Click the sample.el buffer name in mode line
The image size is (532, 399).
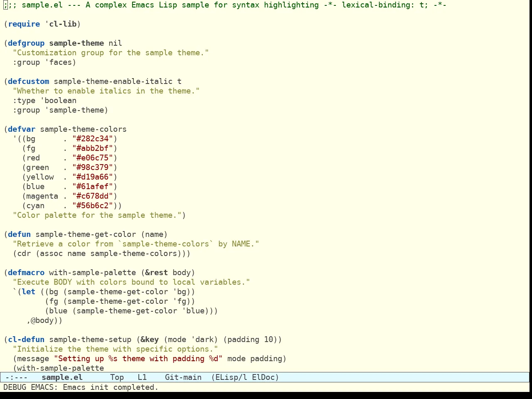click(62, 377)
